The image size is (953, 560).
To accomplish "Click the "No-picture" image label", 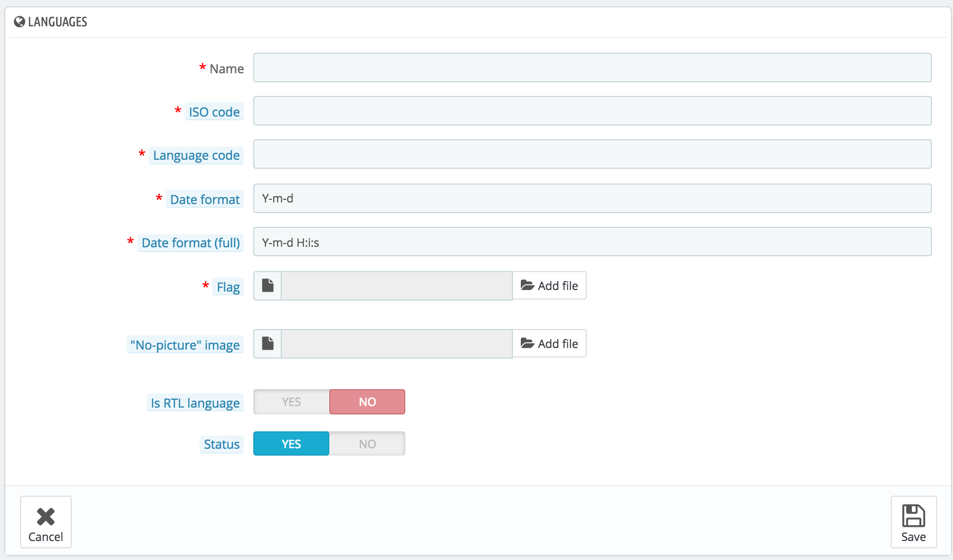I will 185,345.
